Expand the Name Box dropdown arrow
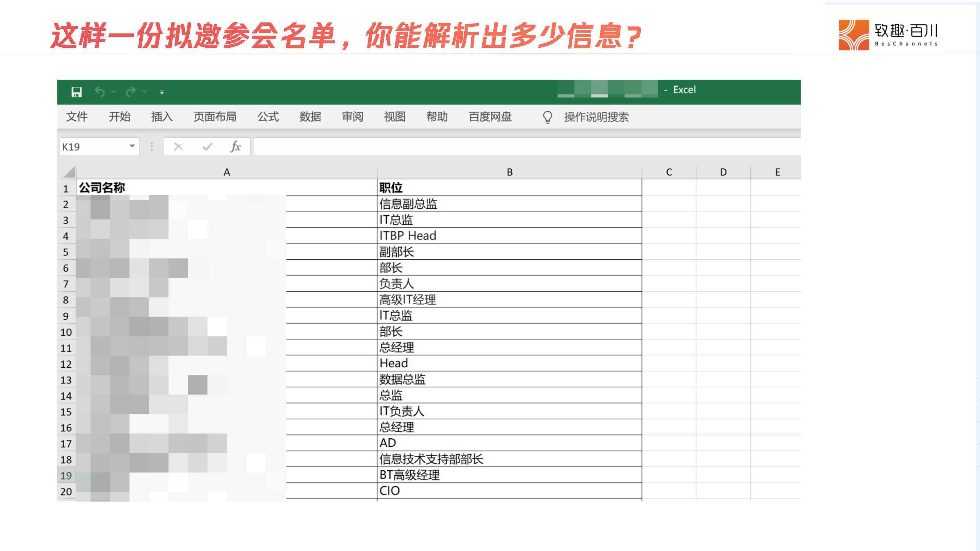 pyautogui.click(x=132, y=147)
